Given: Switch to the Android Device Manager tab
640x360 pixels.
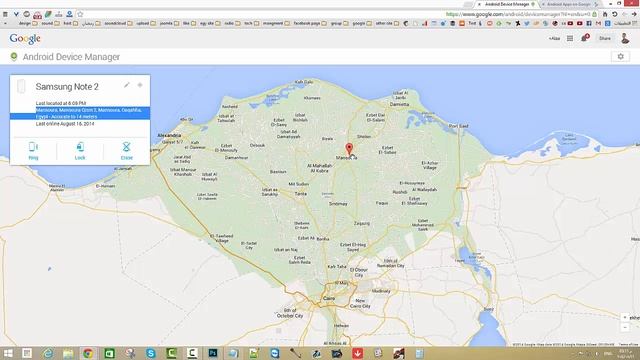Looking at the screenshot, I should pos(507,4).
